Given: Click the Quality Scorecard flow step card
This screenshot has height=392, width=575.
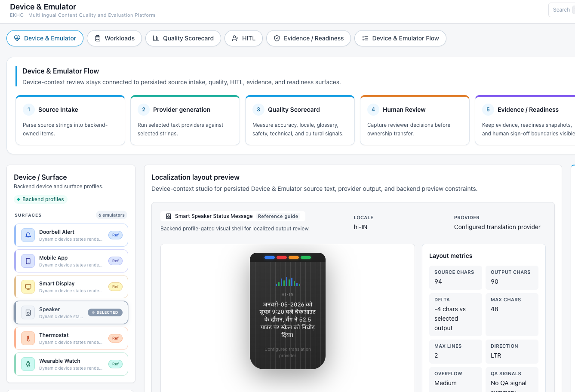Looking at the screenshot, I should click(x=300, y=120).
